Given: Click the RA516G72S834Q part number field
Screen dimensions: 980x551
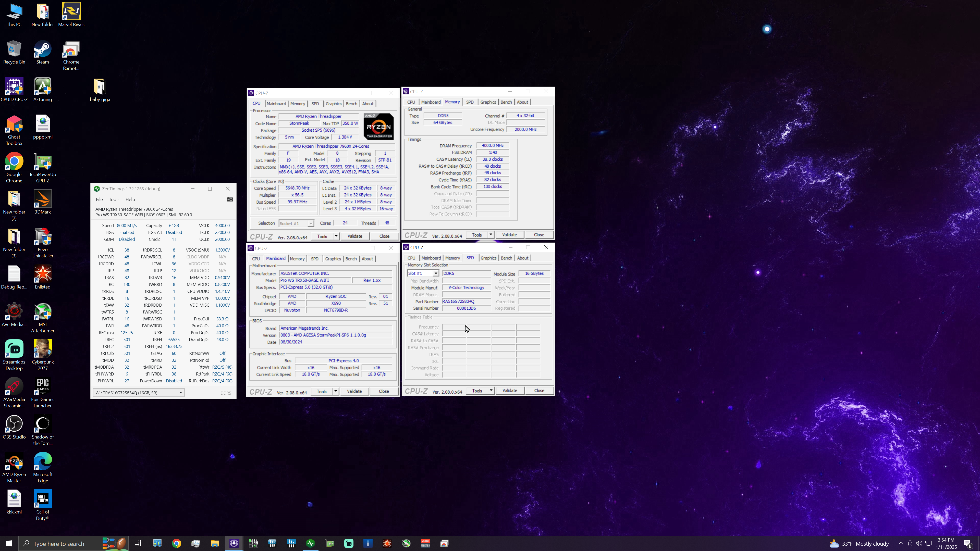Looking at the screenshot, I should click(466, 302).
